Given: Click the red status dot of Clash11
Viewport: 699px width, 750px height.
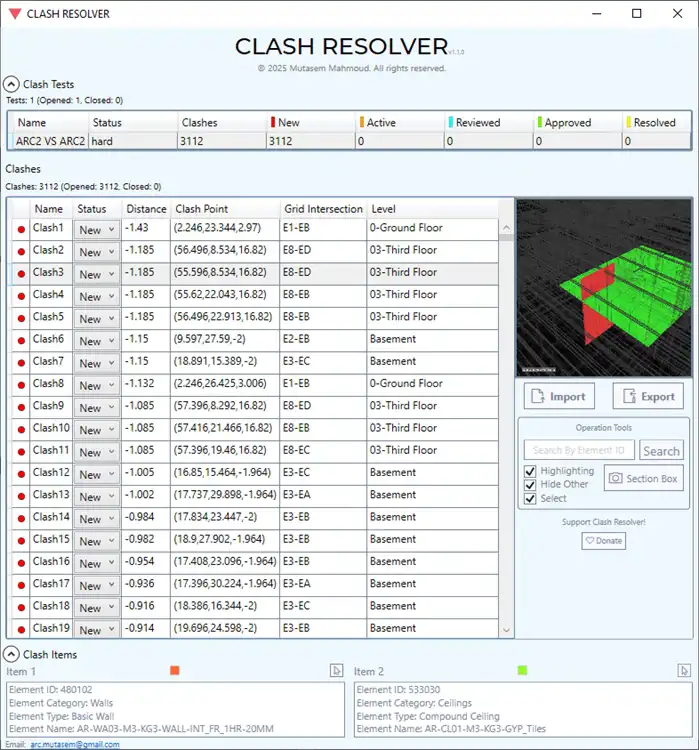Looking at the screenshot, I should [21, 452].
